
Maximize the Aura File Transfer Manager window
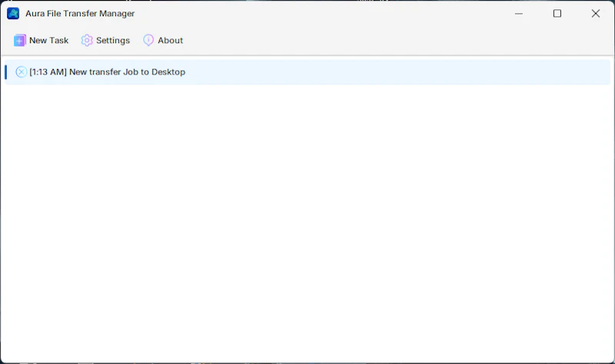[557, 13]
